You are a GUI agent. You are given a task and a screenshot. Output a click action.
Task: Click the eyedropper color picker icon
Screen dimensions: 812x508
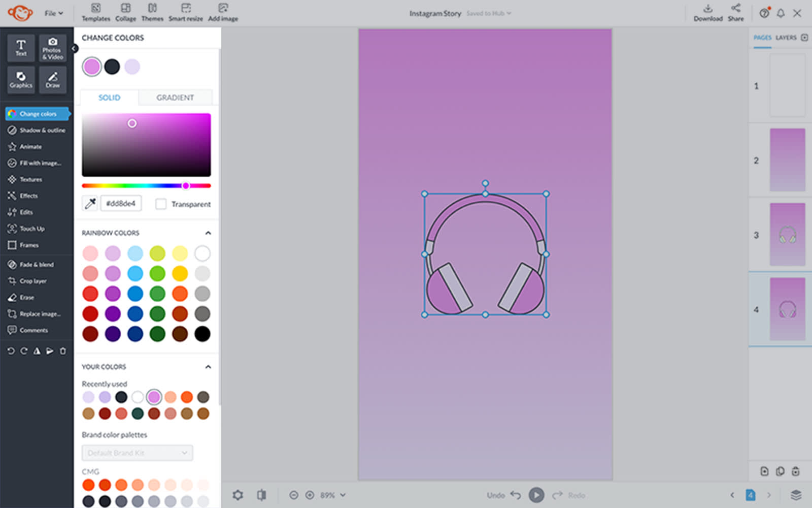90,204
